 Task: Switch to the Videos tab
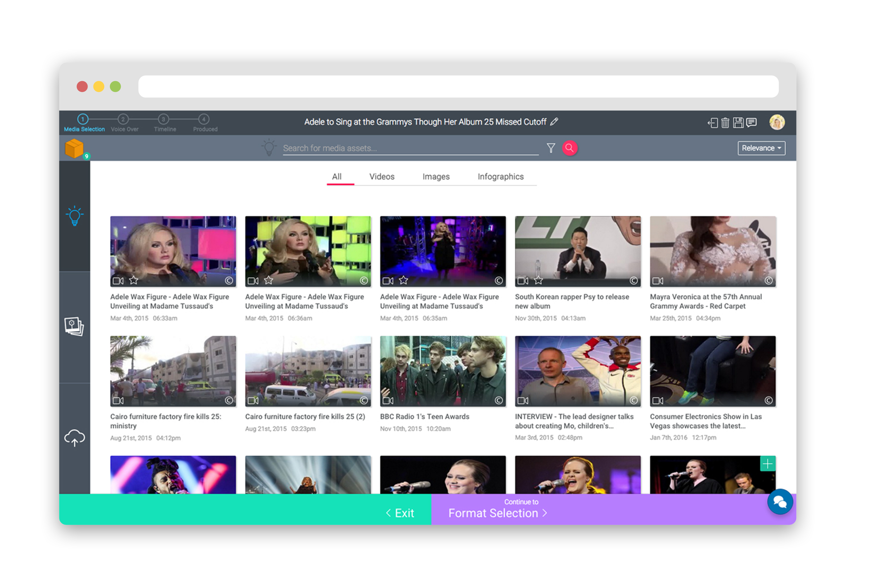coord(382,176)
